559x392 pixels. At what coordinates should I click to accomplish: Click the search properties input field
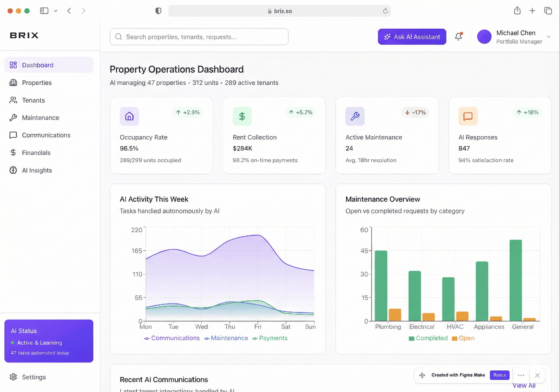(x=199, y=37)
